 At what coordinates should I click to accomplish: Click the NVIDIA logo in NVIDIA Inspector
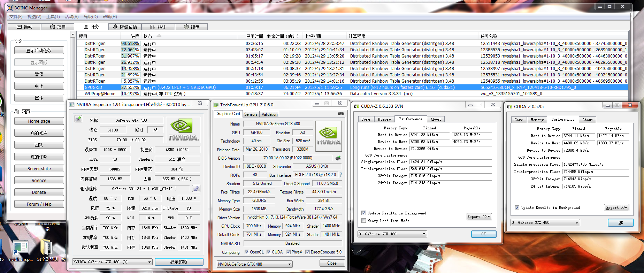(183, 130)
